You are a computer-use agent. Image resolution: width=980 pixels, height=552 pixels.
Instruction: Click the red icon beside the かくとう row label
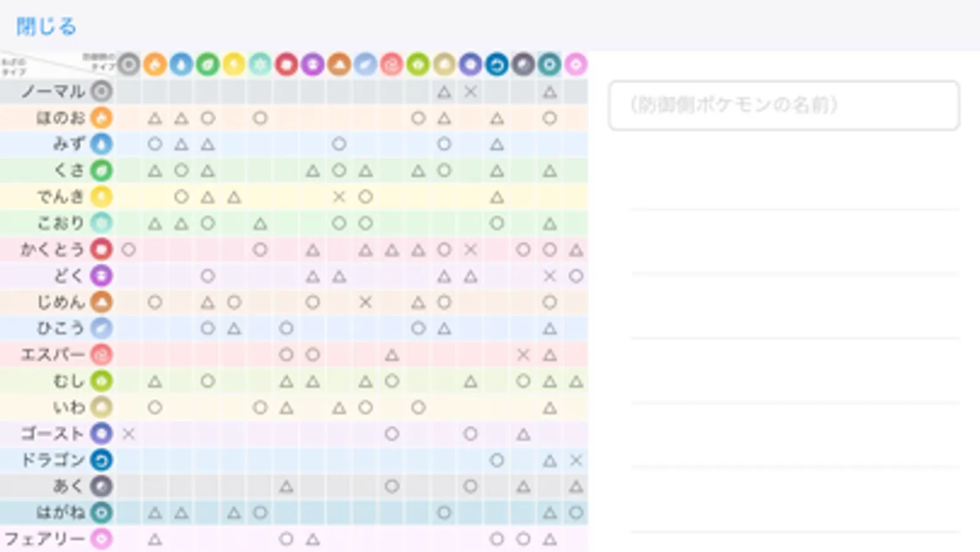pos(102,250)
